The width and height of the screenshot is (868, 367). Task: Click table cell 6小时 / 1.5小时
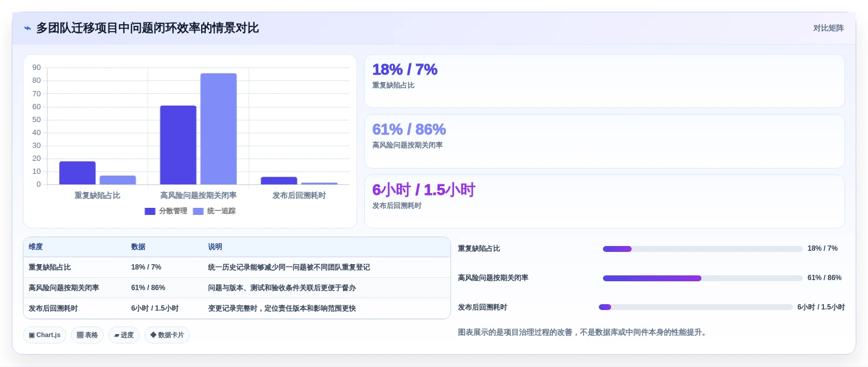coord(155,308)
